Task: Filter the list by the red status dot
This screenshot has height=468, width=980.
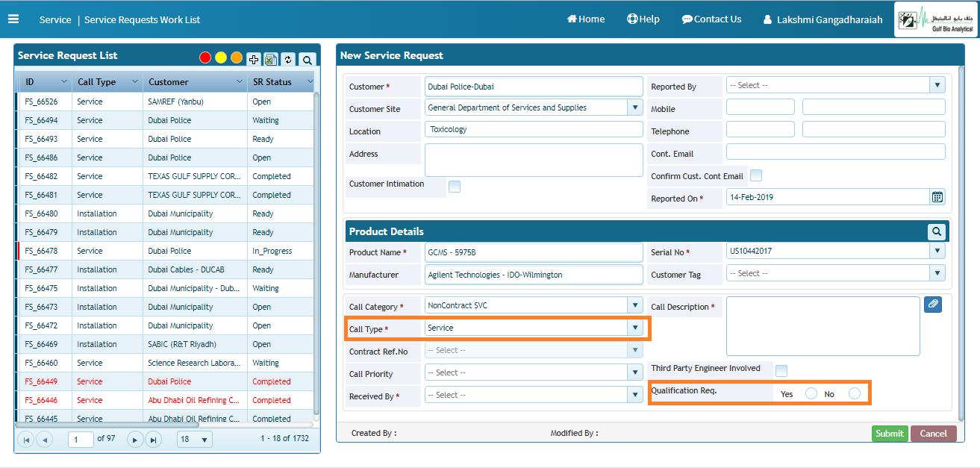Action: pyautogui.click(x=205, y=57)
